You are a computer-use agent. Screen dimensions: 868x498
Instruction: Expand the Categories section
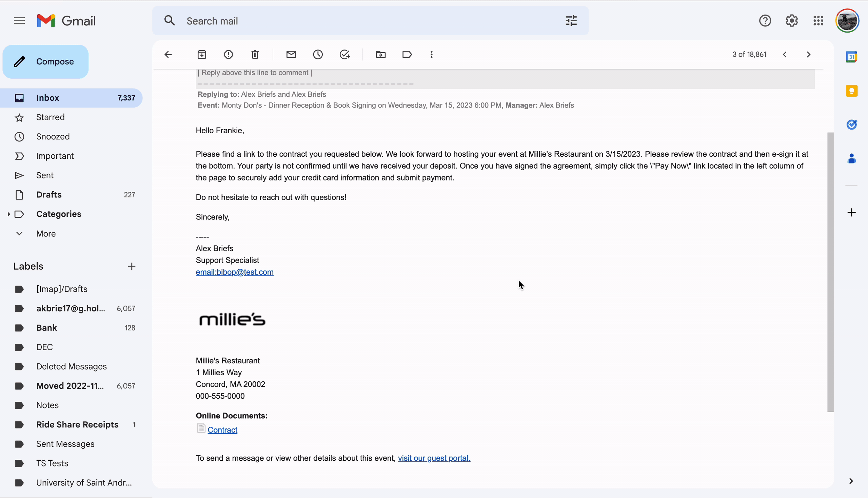8,214
